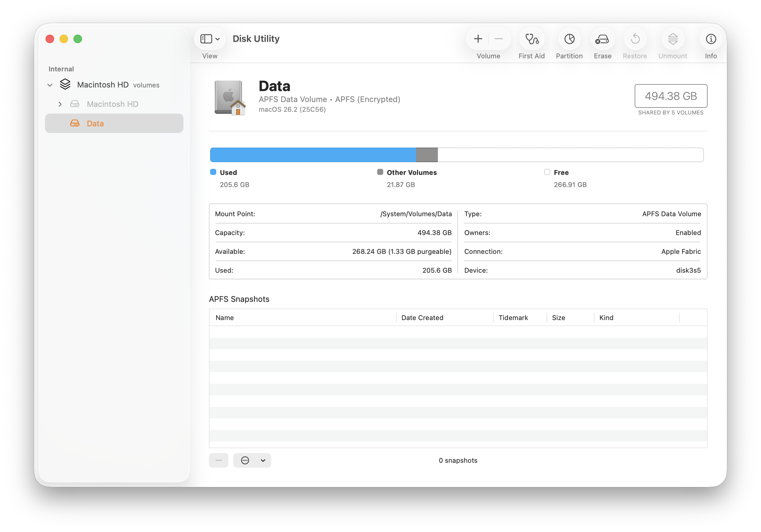
Task: Select Data in the sidebar
Action: (95, 123)
